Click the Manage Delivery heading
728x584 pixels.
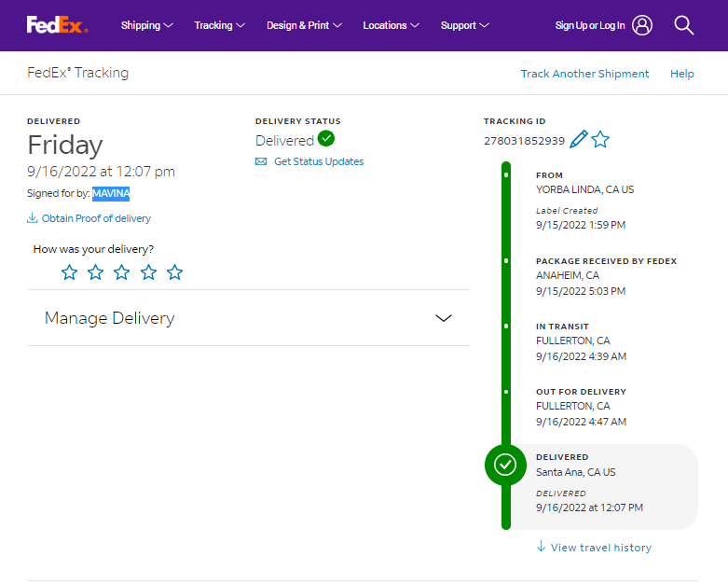tap(110, 318)
